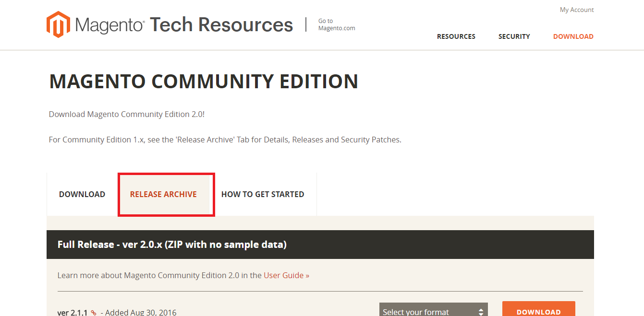Viewport: 644px width, 316px height.
Task: Click the link icon beside ver 2.1.1
Action: [x=94, y=313]
